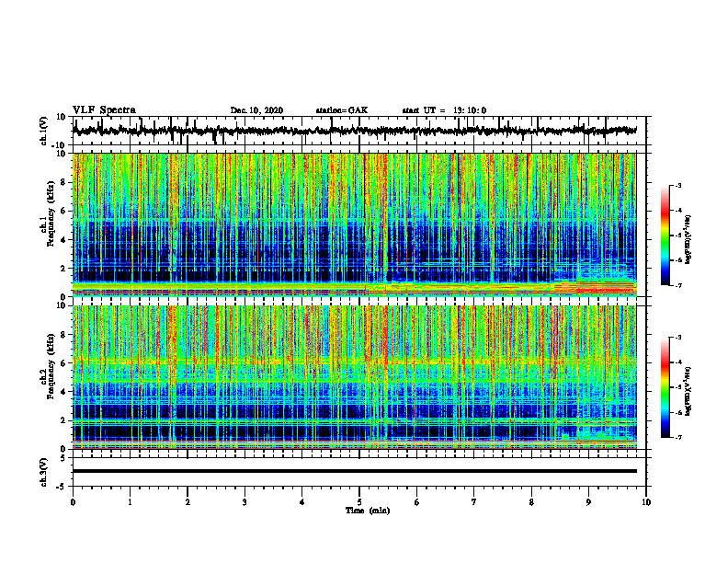
Task: Click the flat ch.3 voltage trace
Action: pyautogui.click(x=354, y=471)
